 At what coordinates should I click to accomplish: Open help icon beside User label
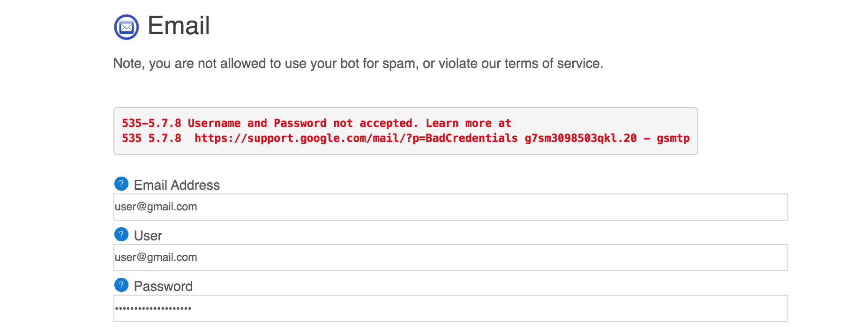(121, 235)
